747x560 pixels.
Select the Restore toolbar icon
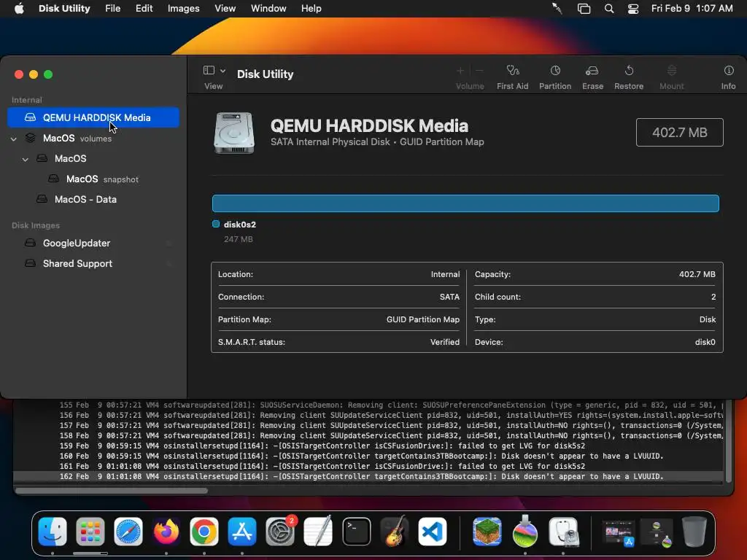click(x=629, y=71)
